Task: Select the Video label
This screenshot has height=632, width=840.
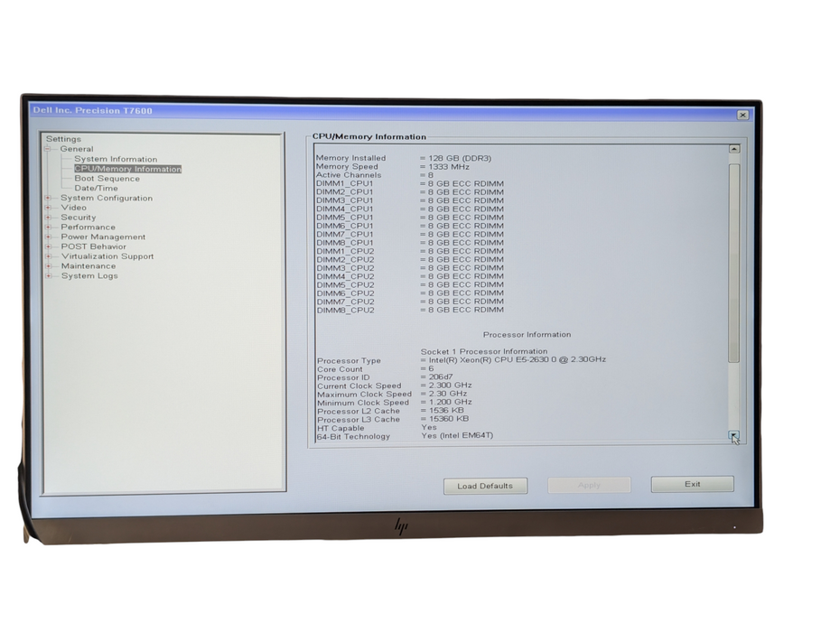Action: coord(73,208)
